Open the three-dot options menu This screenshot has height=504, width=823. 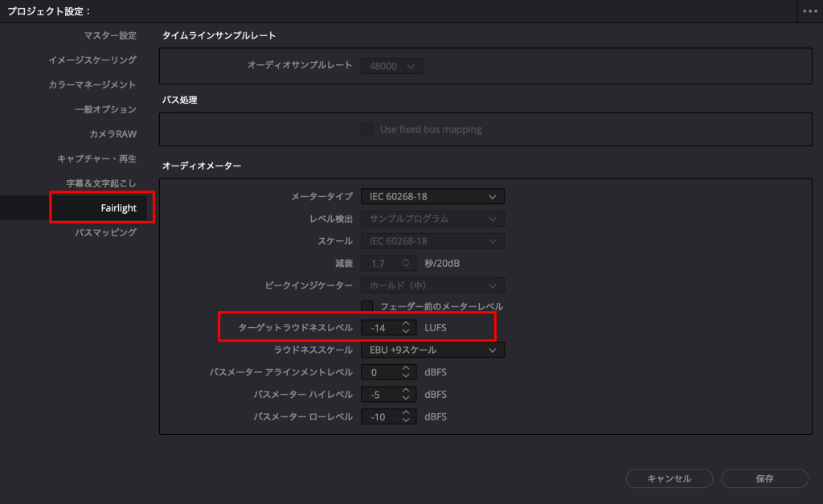[809, 11]
